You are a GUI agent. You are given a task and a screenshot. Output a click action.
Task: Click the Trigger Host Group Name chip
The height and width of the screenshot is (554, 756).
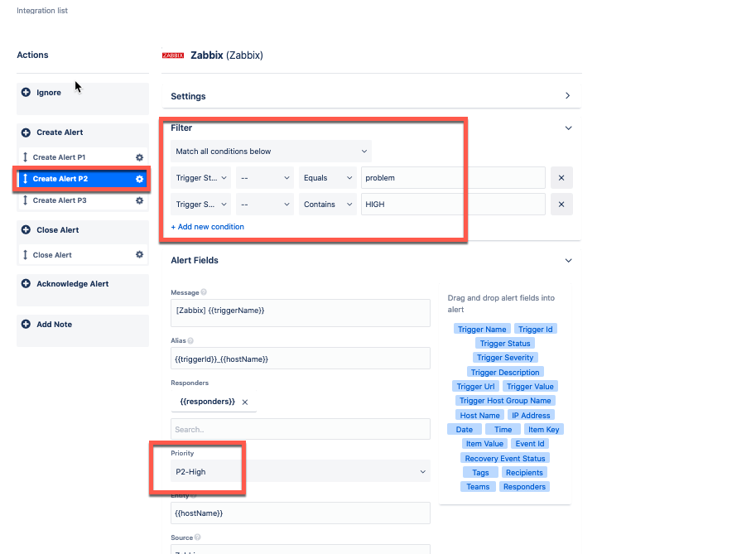pos(505,400)
